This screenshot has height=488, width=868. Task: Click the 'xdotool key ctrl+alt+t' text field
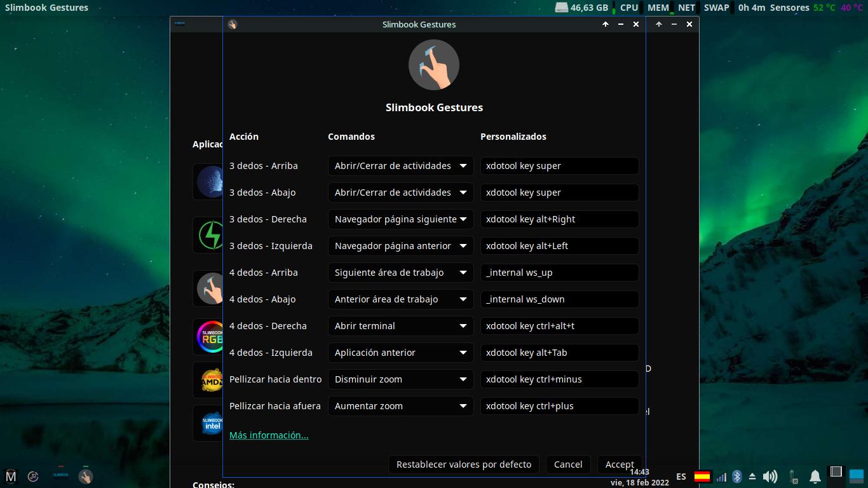tap(559, 326)
